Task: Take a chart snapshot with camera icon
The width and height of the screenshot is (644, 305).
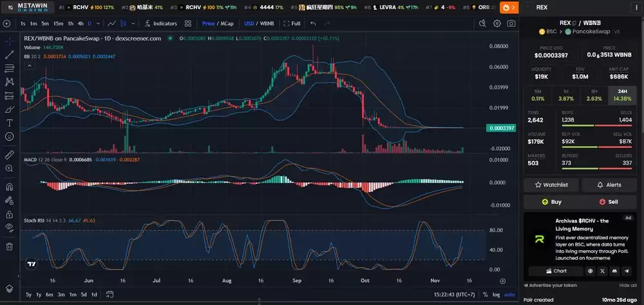Action: 511,23
